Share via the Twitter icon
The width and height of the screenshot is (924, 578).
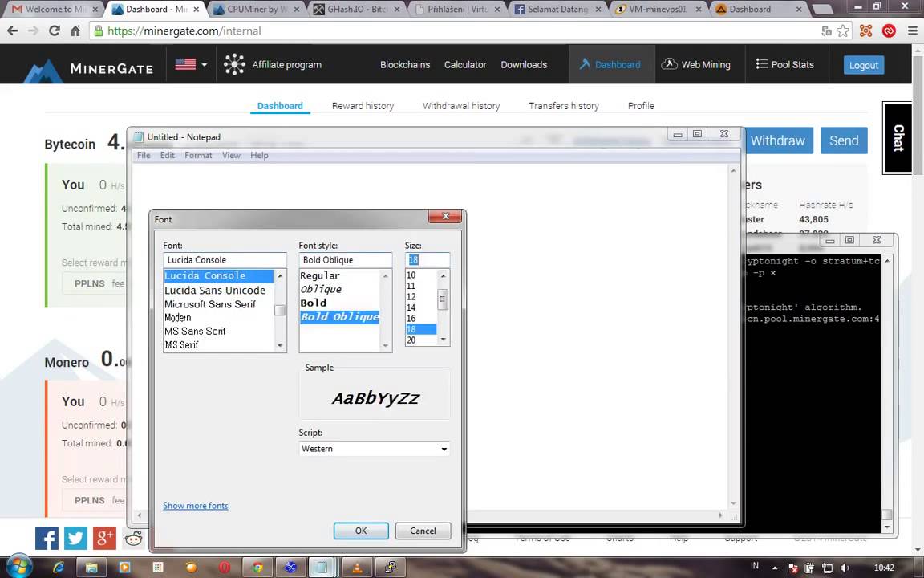(x=75, y=538)
